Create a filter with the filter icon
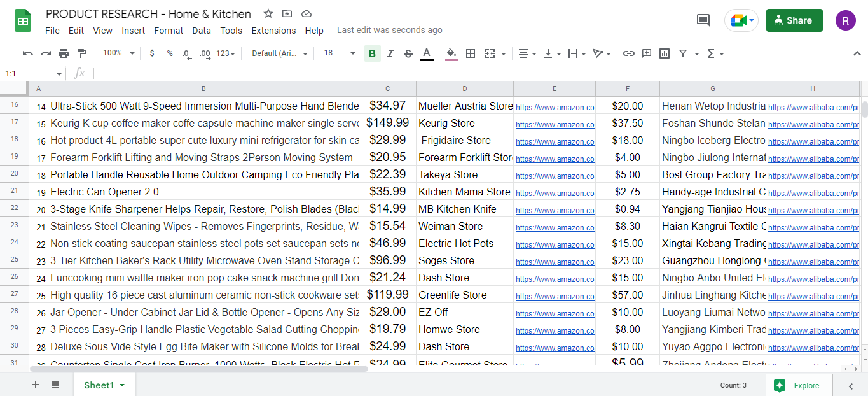Screen dimensions: 868x396 (x=682, y=53)
